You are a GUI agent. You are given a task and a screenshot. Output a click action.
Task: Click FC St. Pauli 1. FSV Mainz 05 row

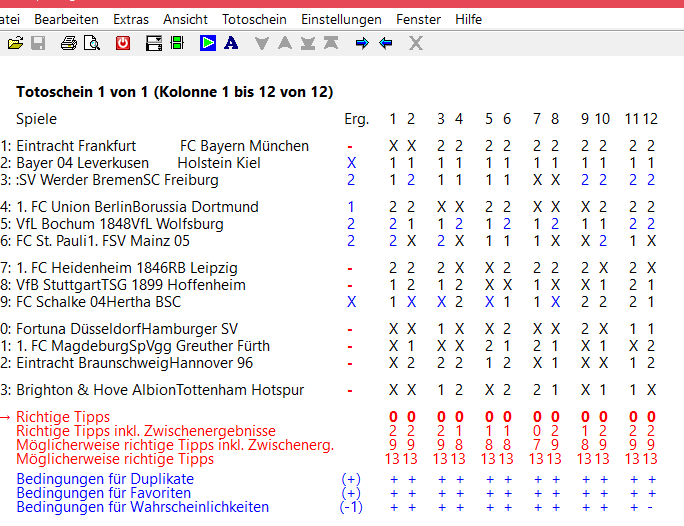click(103, 241)
